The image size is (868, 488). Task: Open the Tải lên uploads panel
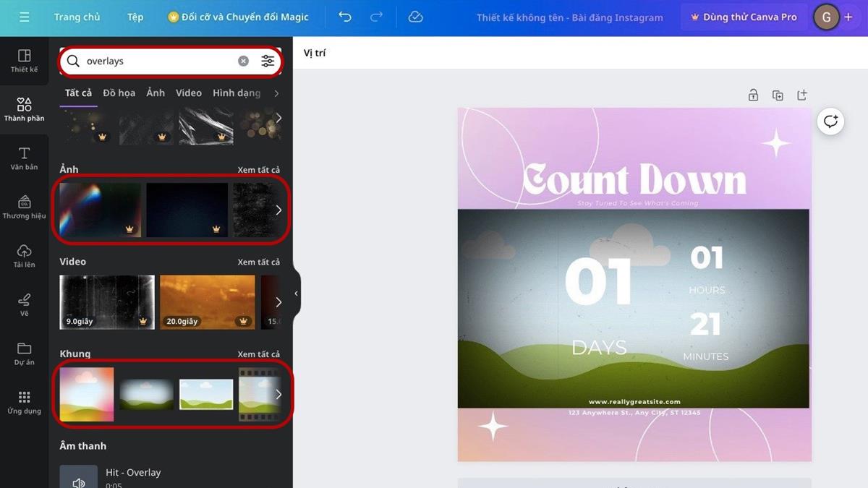(x=24, y=256)
